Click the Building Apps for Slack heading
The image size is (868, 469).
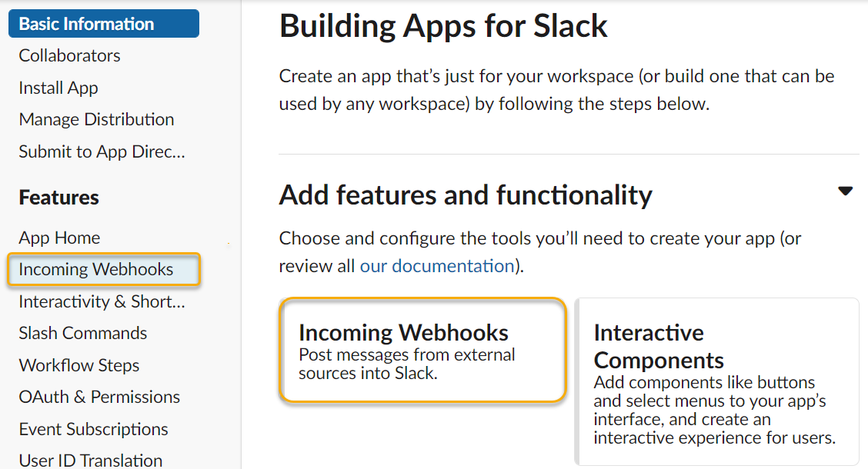pos(443,26)
